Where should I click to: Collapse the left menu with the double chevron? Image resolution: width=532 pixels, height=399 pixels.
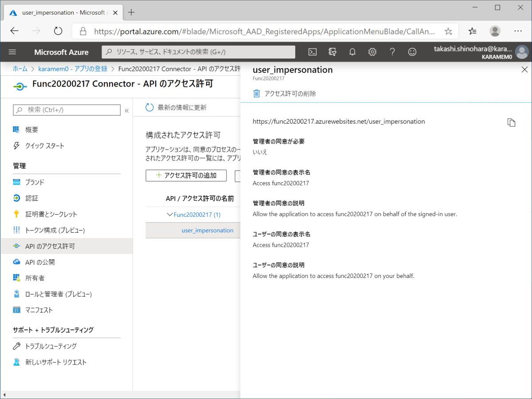point(126,110)
